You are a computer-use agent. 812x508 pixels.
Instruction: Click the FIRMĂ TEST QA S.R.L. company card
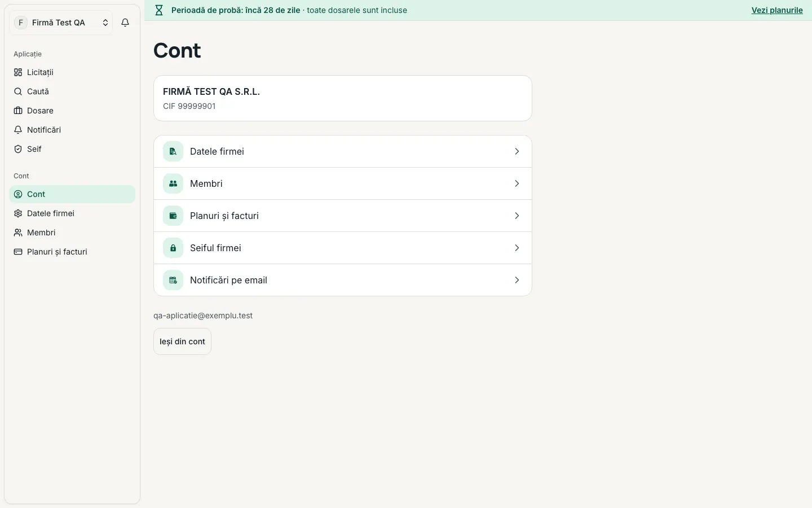tap(343, 98)
